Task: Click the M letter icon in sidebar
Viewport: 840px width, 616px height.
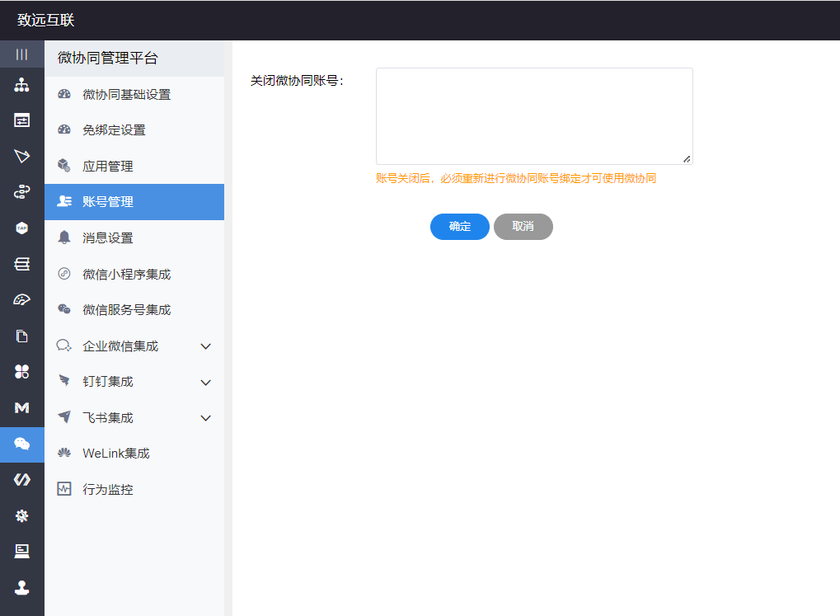Action: tap(22, 407)
